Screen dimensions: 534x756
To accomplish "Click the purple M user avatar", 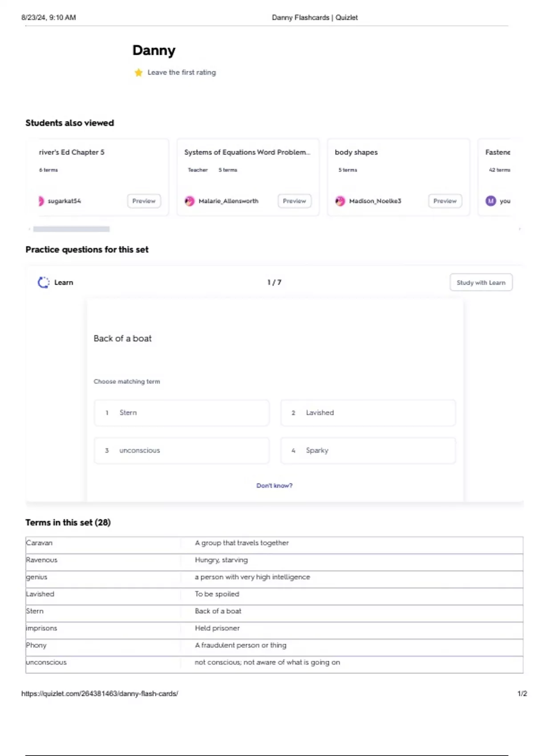I will [x=490, y=201].
